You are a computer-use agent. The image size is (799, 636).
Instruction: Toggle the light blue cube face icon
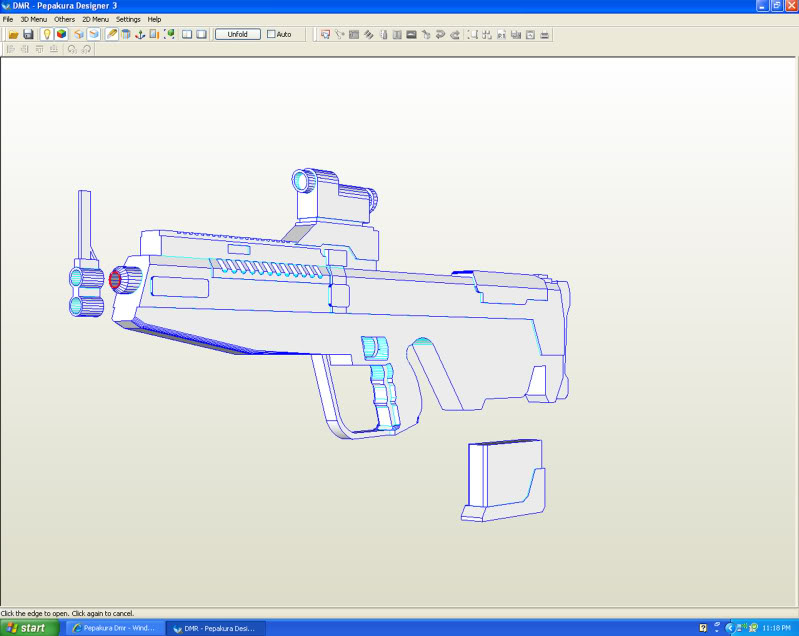pos(94,35)
